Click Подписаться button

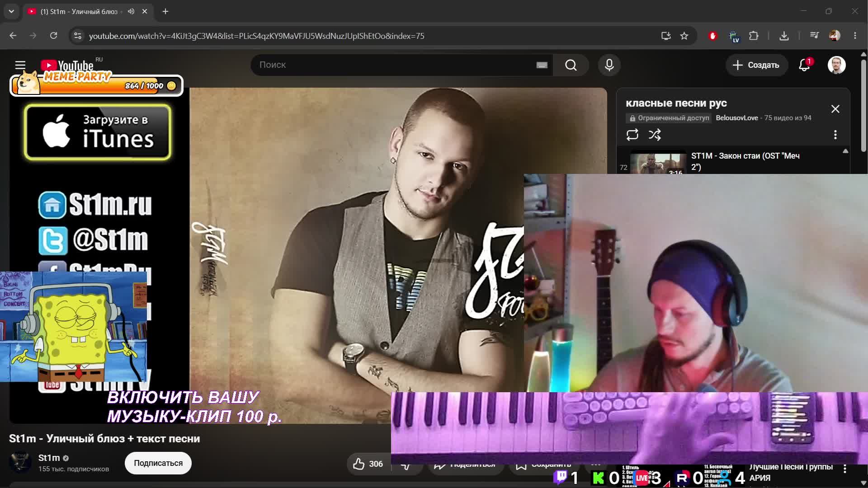pos(158,463)
